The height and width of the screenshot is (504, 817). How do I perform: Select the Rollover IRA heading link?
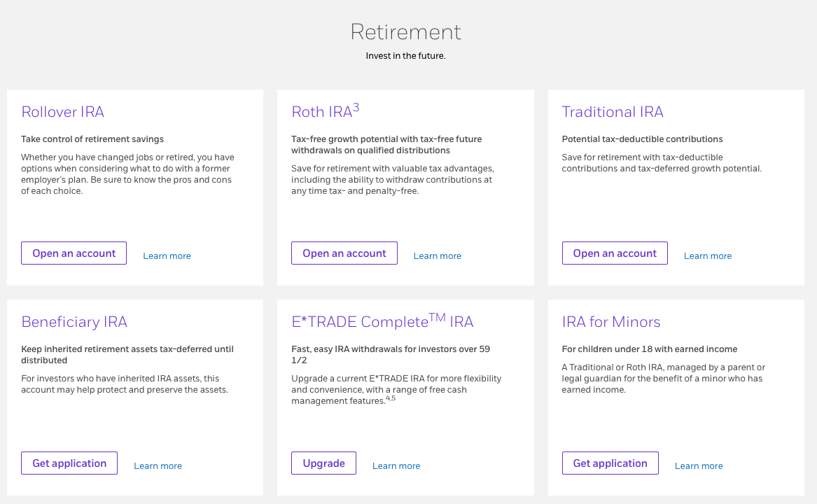tap(62, 112)
